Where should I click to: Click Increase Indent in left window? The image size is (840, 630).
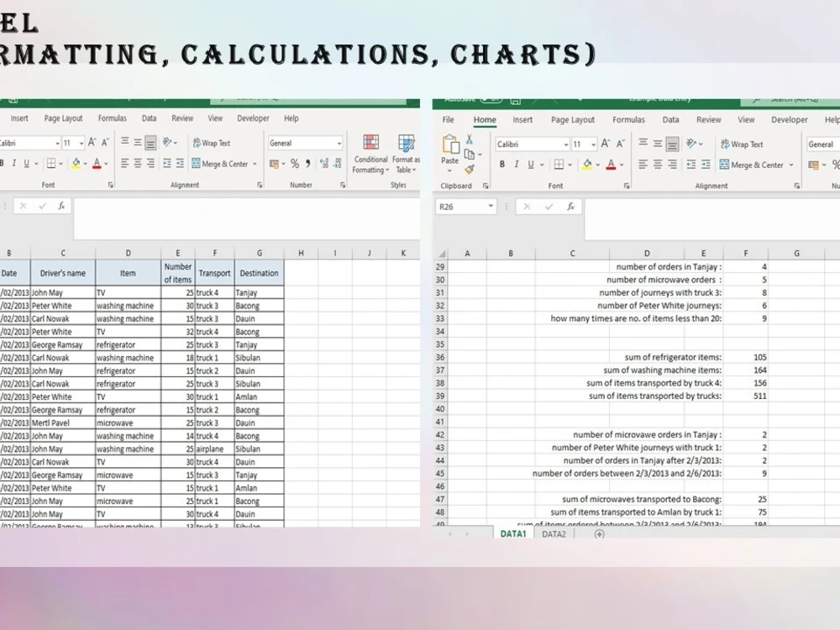pyautogui.click(x=180, y=164)
